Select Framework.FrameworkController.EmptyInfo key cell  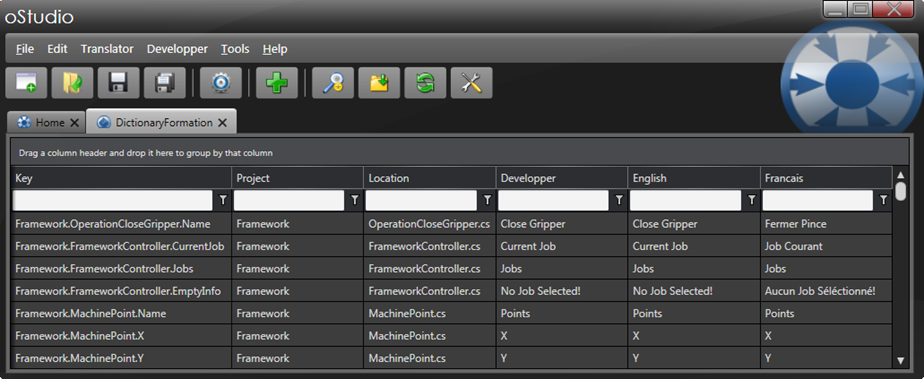tap(121, 291)
